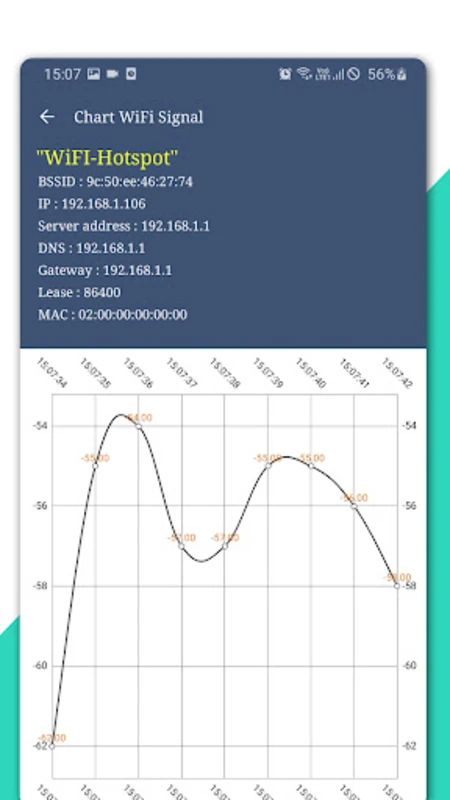The width and height of the screenshot is (450, 800).
Task: Tap the alarm clock status icon
Action: [285, 74]
